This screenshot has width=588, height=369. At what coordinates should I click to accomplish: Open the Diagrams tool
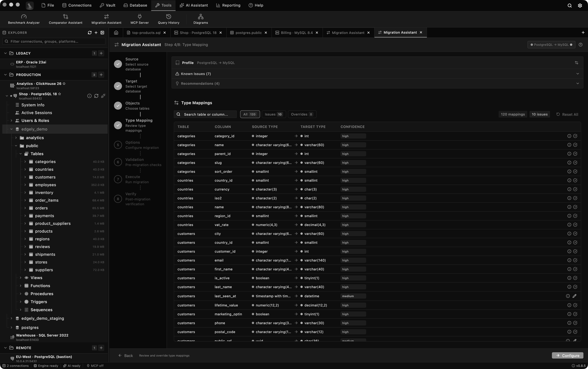point(200,19)
